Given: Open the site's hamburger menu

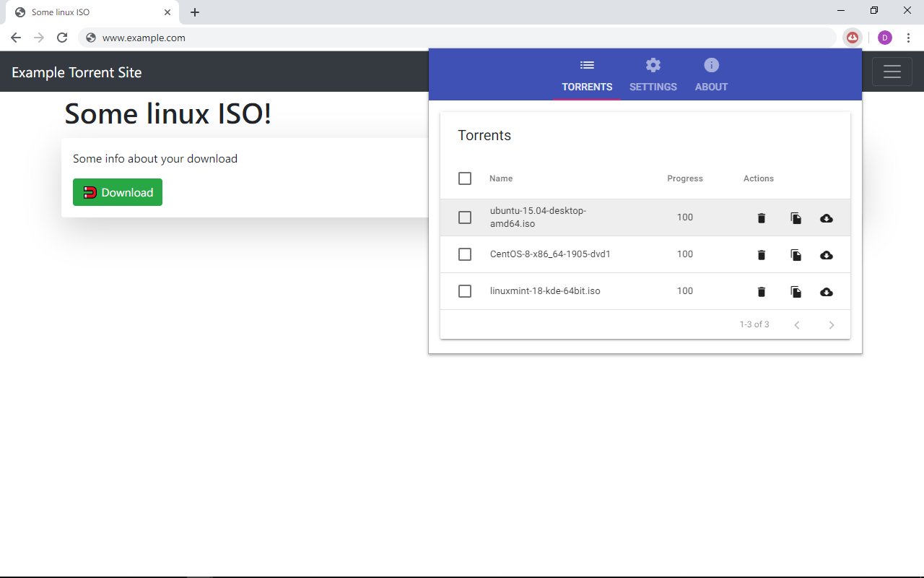Looking at the screenshot, I should pos(892,71).
